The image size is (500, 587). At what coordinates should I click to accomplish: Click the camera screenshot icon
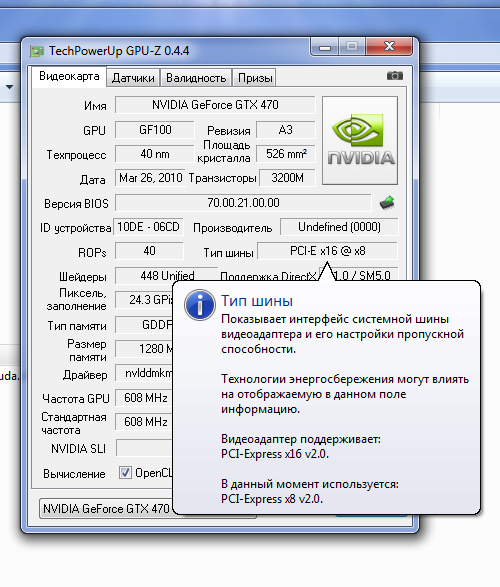click(x=394, y=76)
